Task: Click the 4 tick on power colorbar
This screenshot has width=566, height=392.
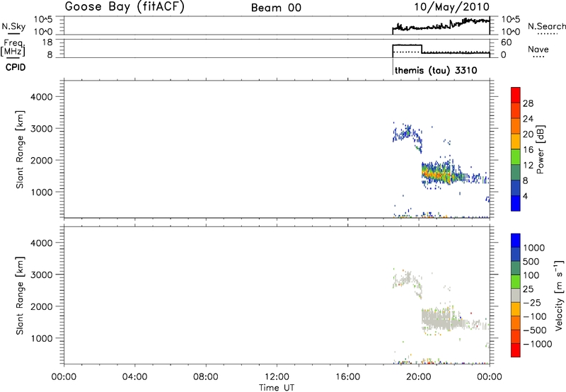Action: pyautogui.click(x=525, y=197)
